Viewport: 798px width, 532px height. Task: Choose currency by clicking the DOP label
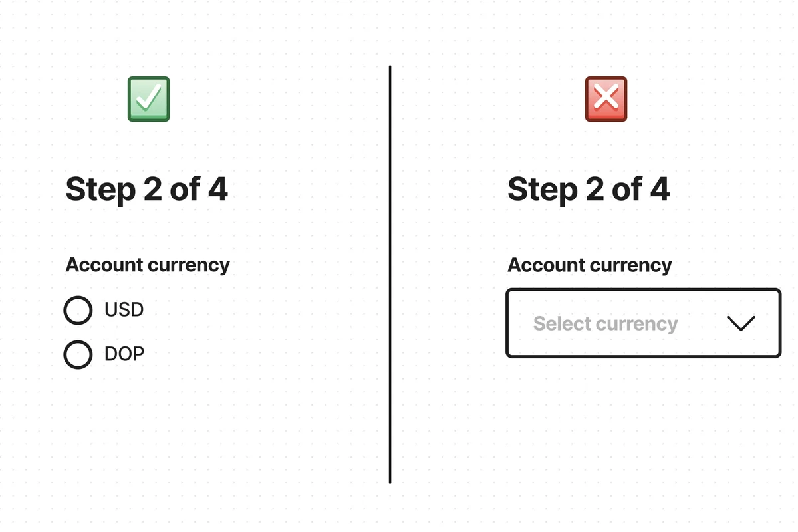(x=124, y=354)
